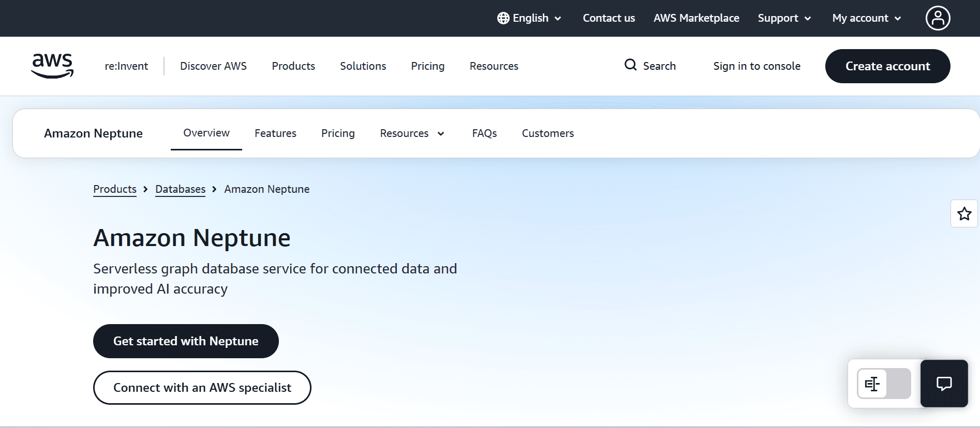Click the Create account button
Screen dimensions: 980x428
tap(887, 66)
